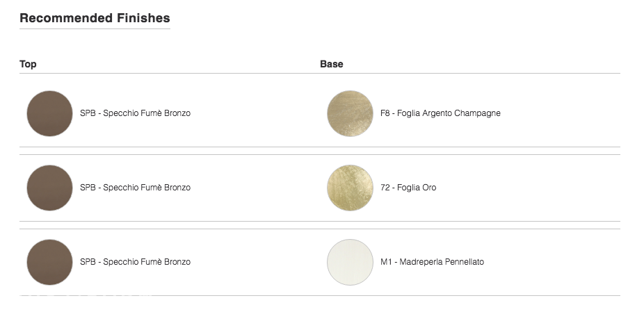Viewport: 644px width, 321px height.
Task: Click the 'Recommended Finishes' heading
Action: (x=95, y=18)
